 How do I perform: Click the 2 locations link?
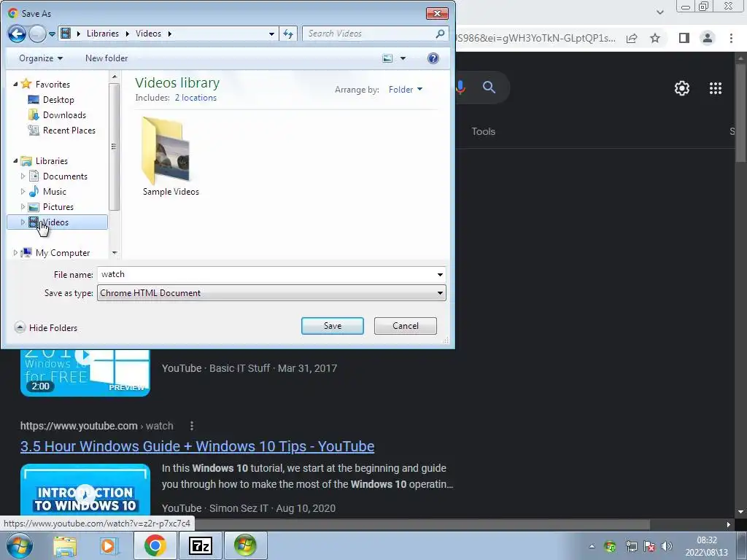coord(196,98)
